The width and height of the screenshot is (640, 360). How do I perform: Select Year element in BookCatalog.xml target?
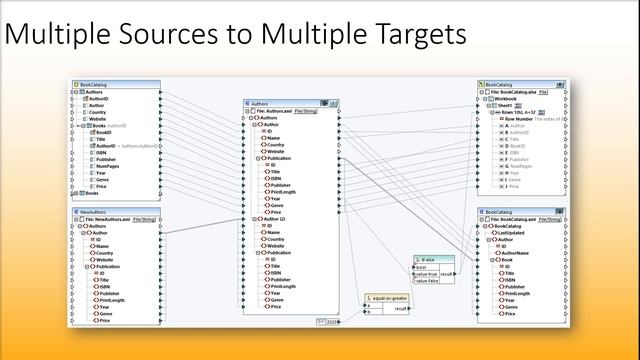pos(510,300)
